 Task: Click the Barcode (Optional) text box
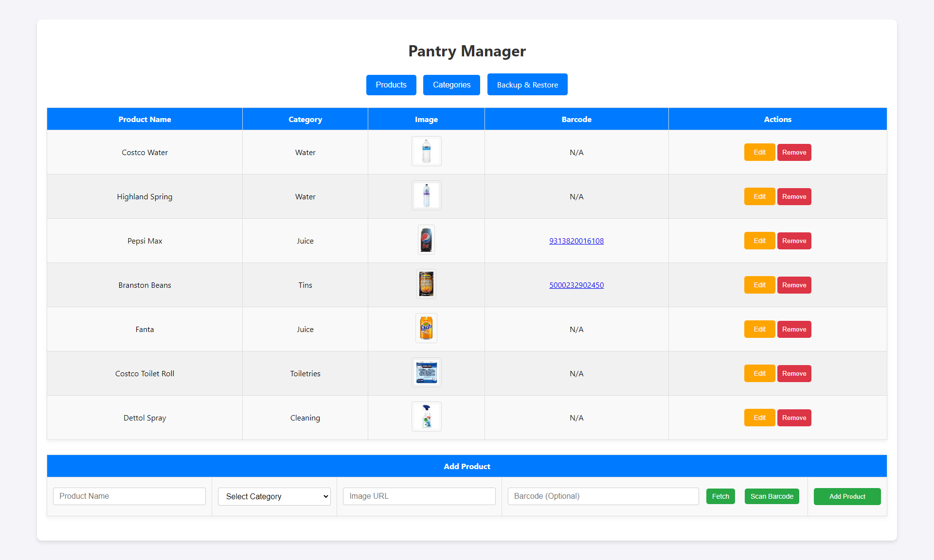(x=603, y=496)
